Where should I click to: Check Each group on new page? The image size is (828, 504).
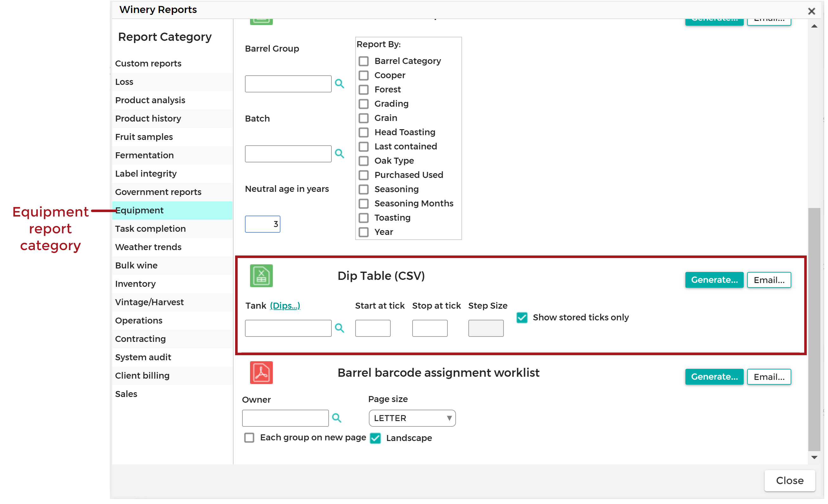[x=249, y=438]
